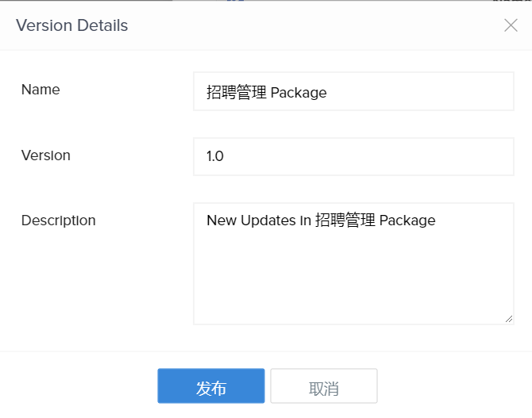Click the Description textarea resize handle
532x418 pixels.
(x=509, y=319)
